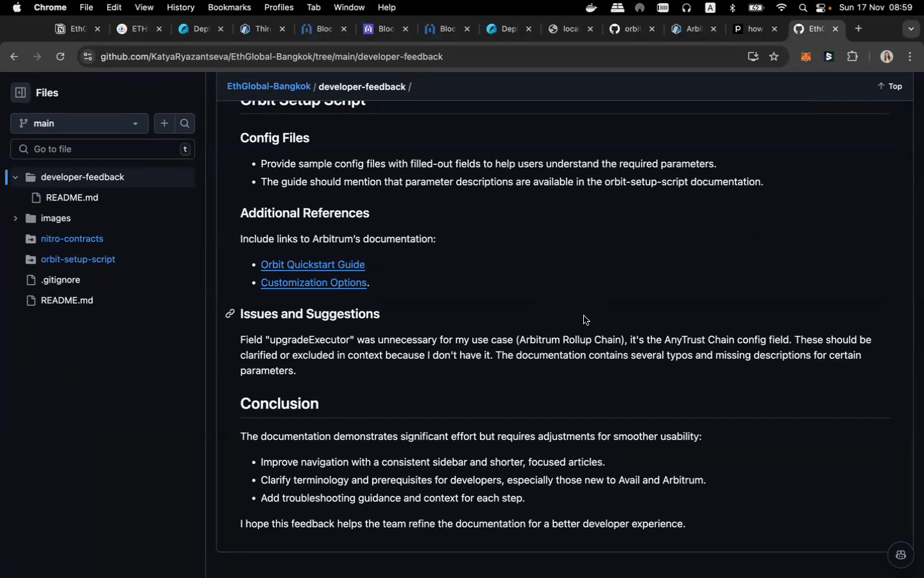Open the Extensions puzzle icon
The image size is (924, 578).
point(853,57)
